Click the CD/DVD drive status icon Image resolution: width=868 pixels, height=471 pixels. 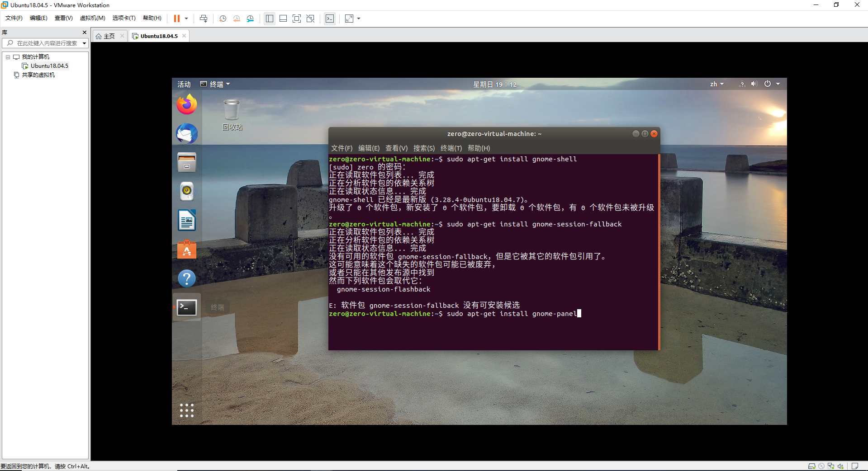click(x=821, y=466)
